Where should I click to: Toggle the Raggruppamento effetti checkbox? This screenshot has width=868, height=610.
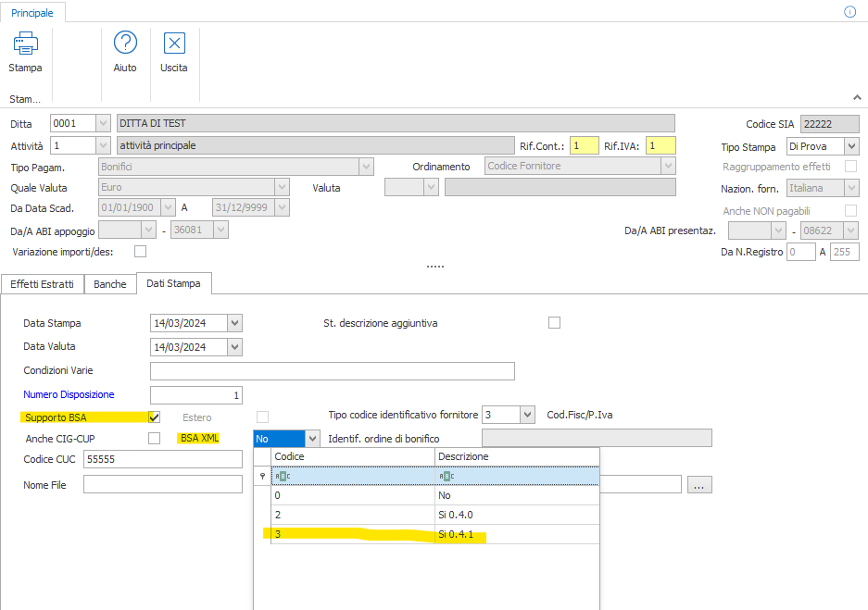(x=850, y=166)
